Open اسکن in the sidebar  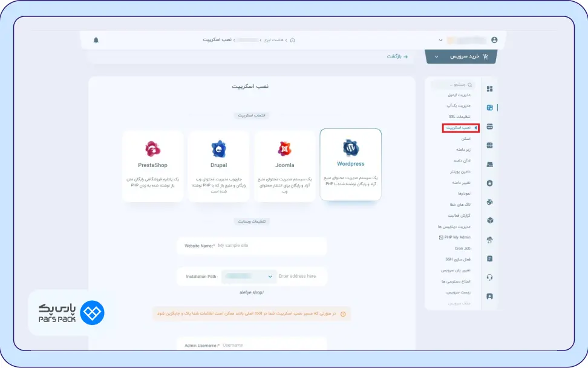pyautogui.click(x=466, y=139)
